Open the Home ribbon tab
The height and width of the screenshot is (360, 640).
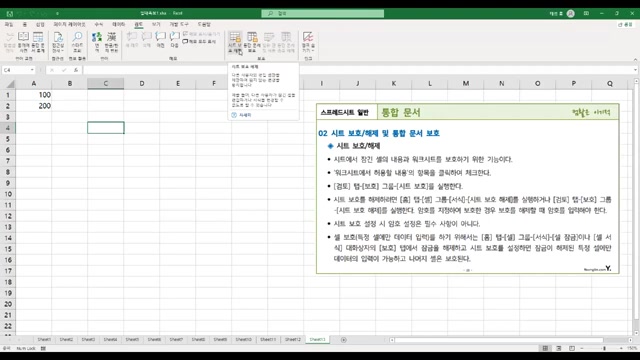pos(24,24)
